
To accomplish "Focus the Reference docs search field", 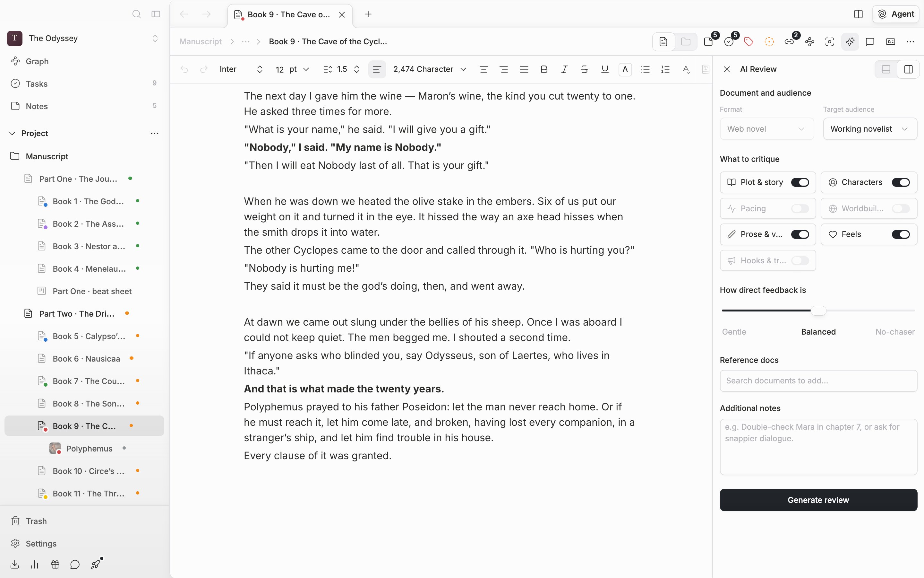I will [x=818, y=381].
